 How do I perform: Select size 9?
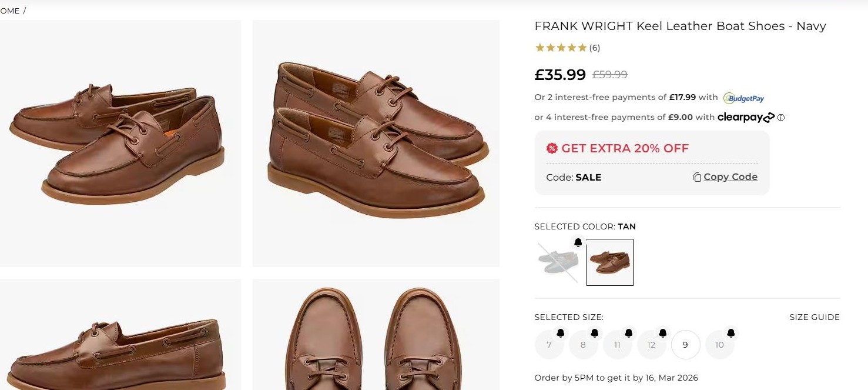[685, 345]
